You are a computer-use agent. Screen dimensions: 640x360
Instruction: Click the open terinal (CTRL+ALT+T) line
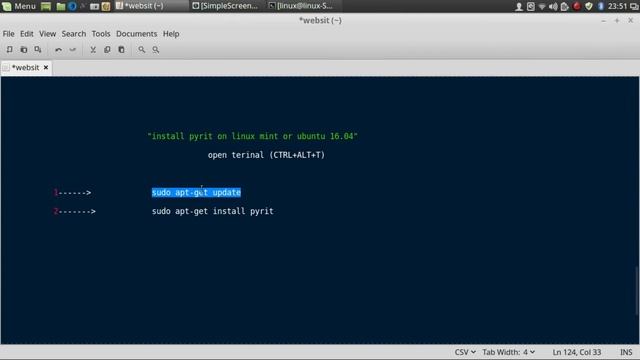266,155
